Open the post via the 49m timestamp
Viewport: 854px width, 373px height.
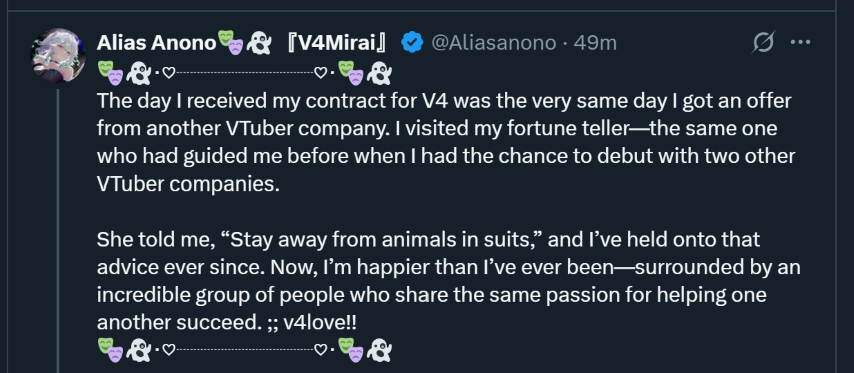(595, 42)
